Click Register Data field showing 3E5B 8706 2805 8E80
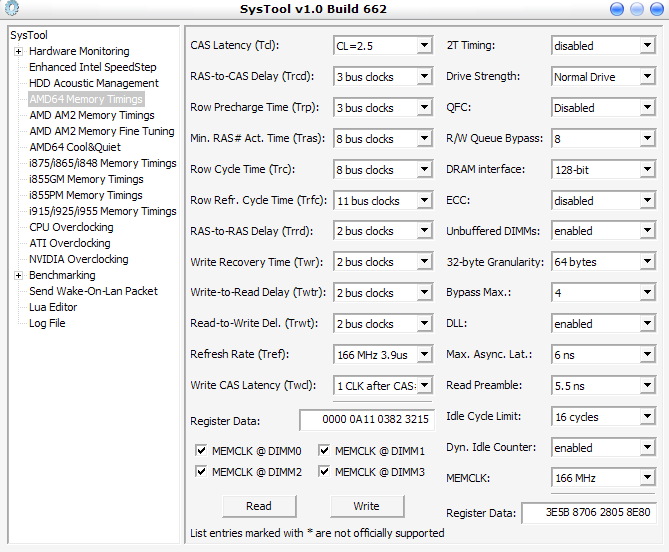The width and height of the screenshot is (669, 552). [x=589, y=512]
